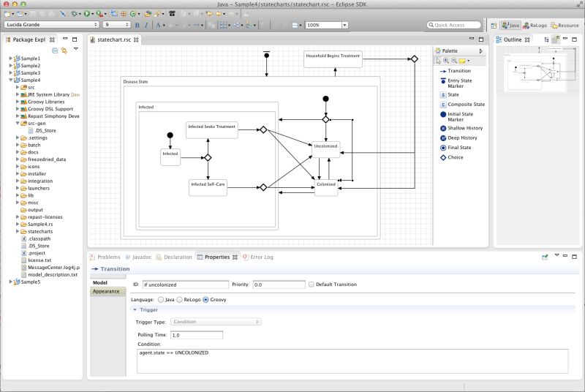Select the Java language radio button
585x392 pixels.
click(x=161, y=300)
